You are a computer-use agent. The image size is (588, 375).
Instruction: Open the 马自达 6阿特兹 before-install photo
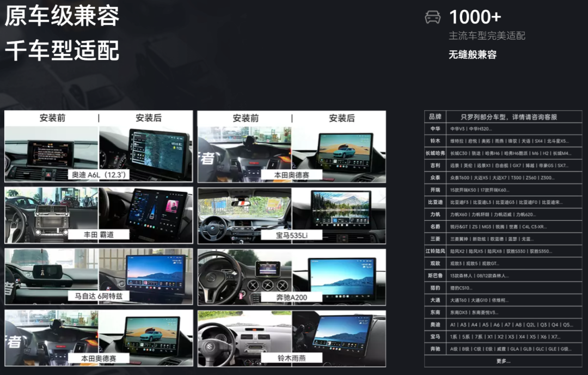tap(51, 276)
